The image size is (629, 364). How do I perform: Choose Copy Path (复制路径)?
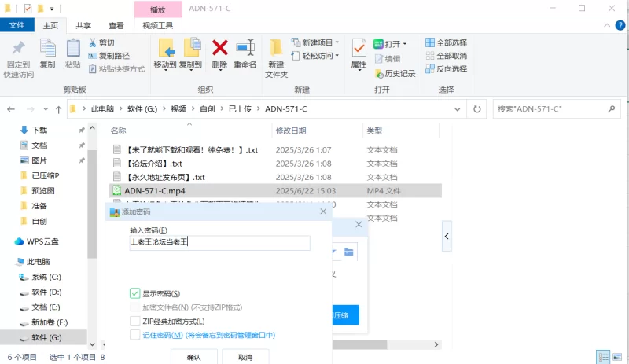109,56
